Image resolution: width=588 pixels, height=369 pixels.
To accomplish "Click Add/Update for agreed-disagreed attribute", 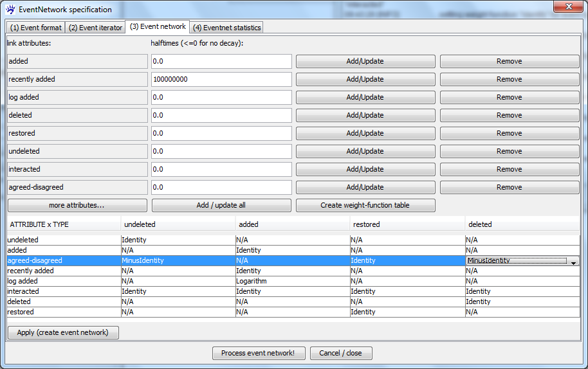I will [365, 187].
